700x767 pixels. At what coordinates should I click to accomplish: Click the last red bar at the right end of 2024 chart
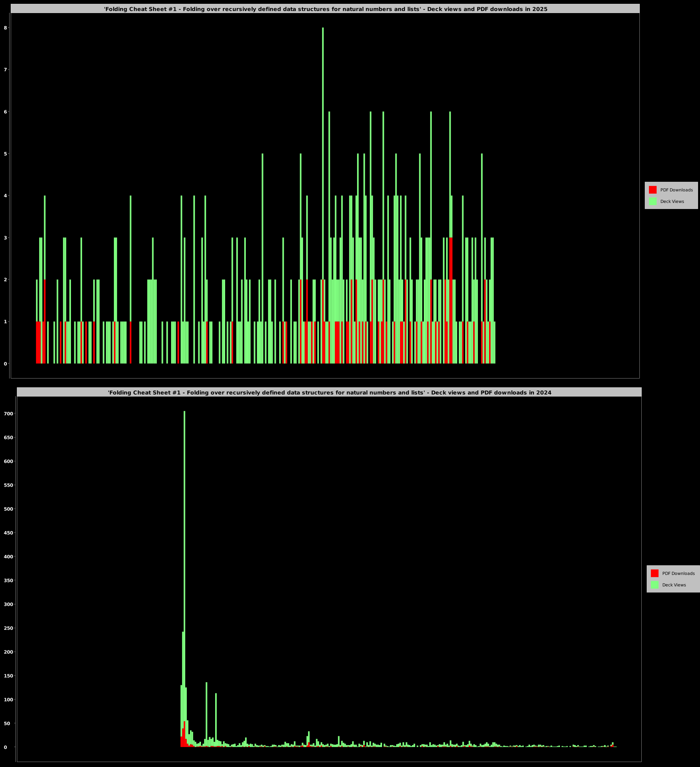pyautogui.click(x=613, y=746)
